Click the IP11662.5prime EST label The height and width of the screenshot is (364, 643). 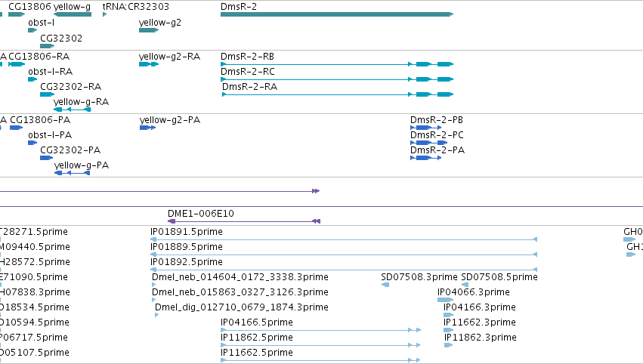tap(257, 353)
